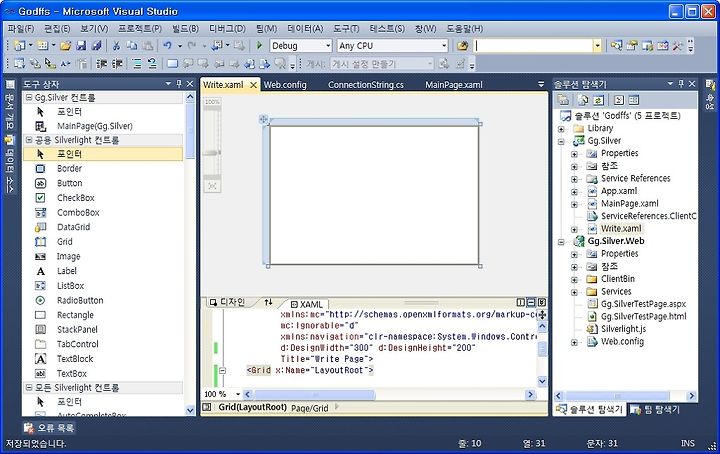Screen dimensions: 720x454
Task: Click the Cut scissors toolbar icon
Action: [x=116, y=45]
